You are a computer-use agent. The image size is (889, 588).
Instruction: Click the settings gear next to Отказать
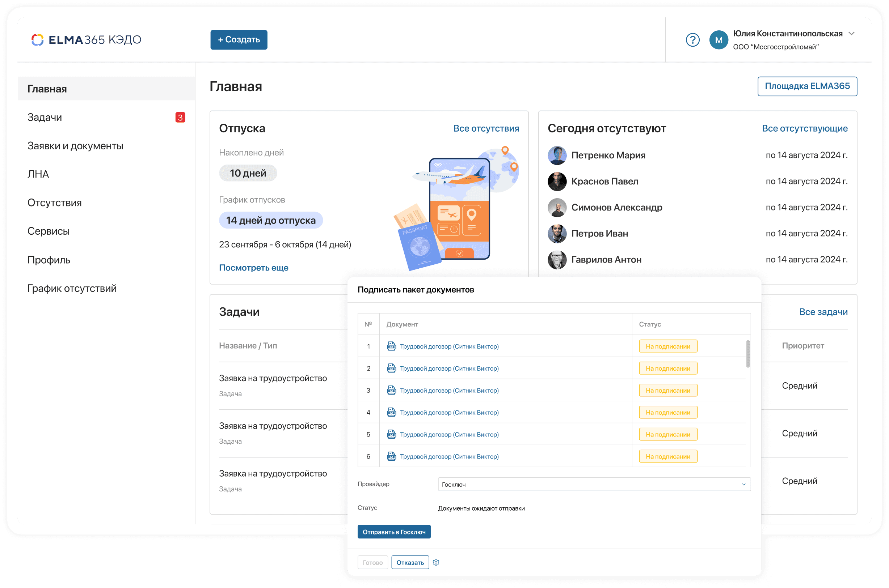click(436, 562)
